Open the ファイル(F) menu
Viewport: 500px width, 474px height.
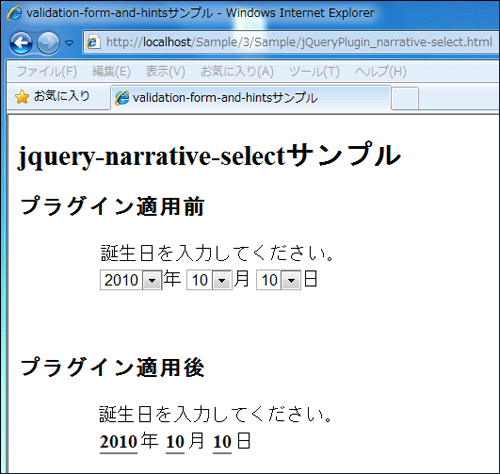point(47,72)
